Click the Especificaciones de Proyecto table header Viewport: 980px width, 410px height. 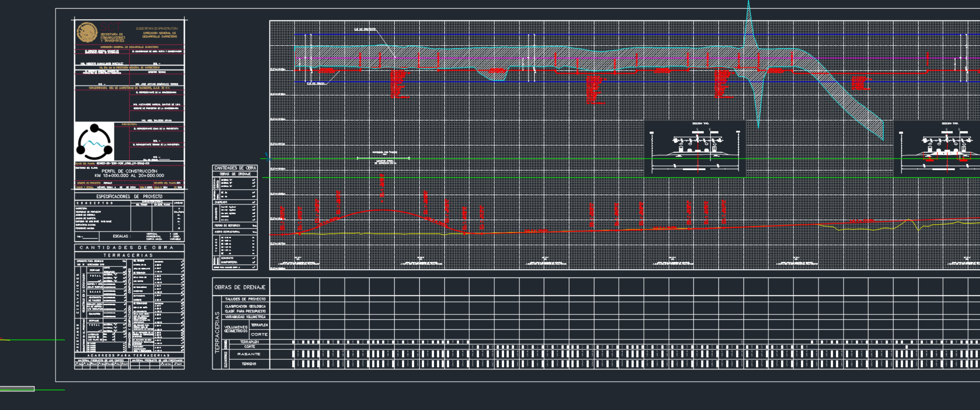pos(129,196)
